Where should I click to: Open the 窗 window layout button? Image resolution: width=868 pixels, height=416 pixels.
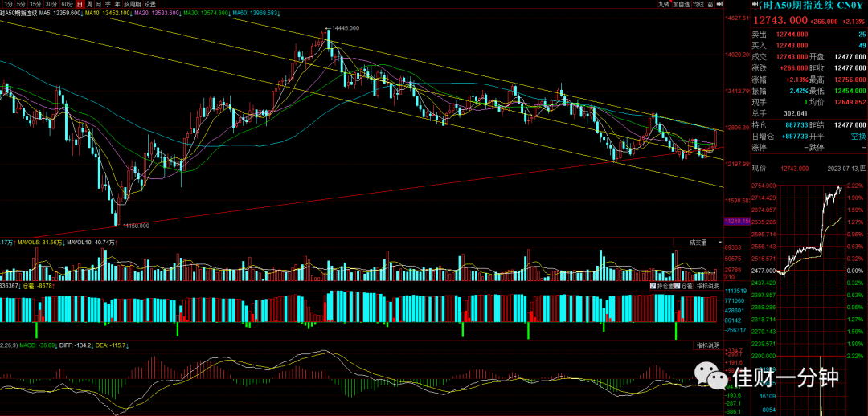coord(710,4)
